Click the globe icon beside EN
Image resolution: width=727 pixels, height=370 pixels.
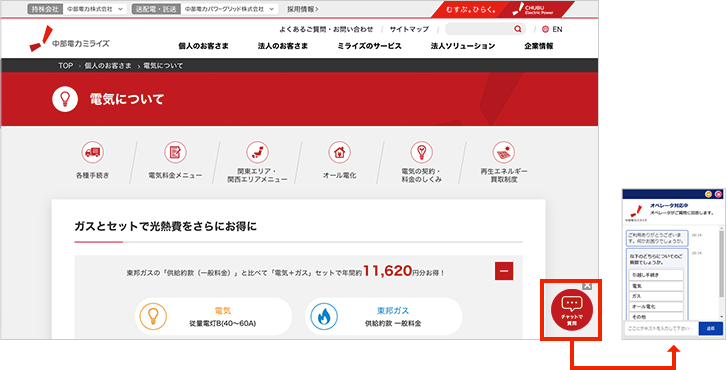coord(545,29)
